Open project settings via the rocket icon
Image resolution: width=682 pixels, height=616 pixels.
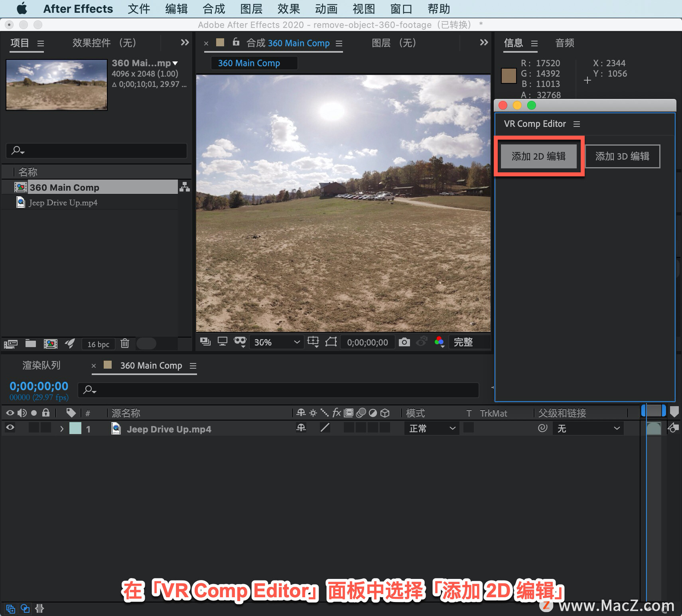coord(70,343)
